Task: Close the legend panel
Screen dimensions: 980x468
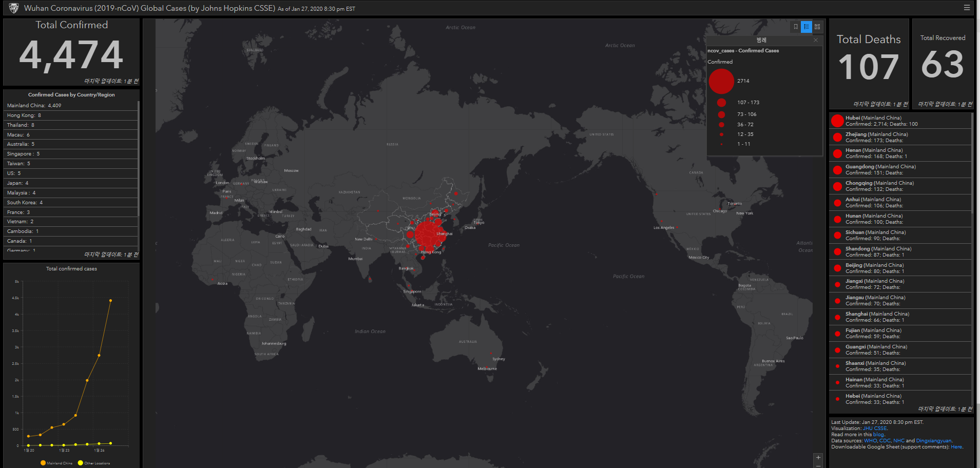Action: pos(816,40)
